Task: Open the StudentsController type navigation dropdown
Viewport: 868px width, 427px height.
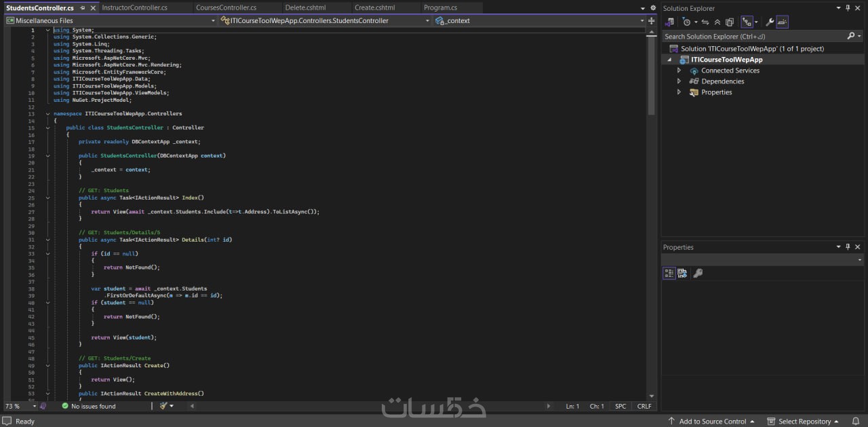Action: coord(428,20)
